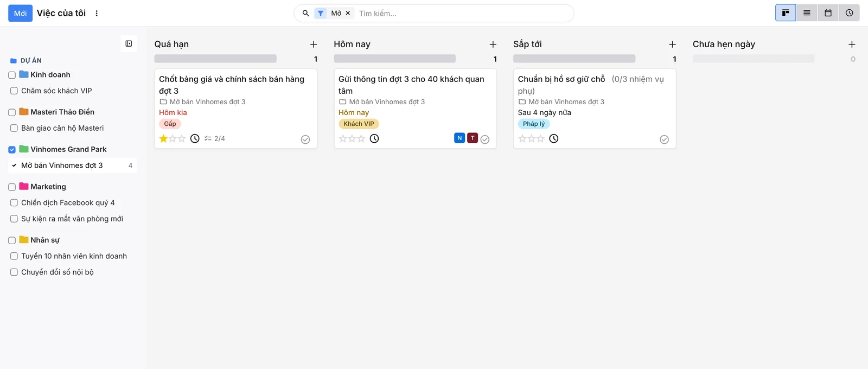The image size is (868, 369).
Task: Add a task to Chưa hẹn ngày
Action: tap(852, 44)
